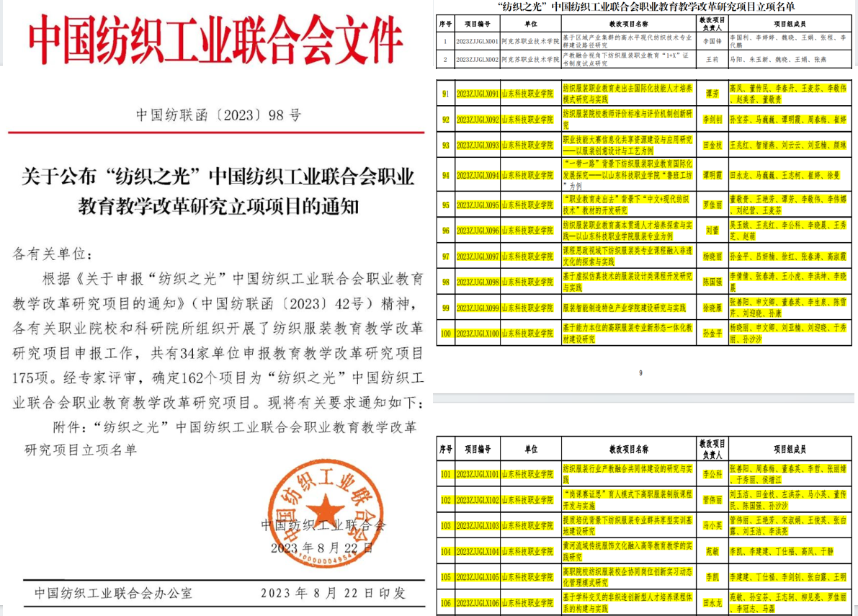Click project code "2023ZJJGLX100"
This screenshot has width=858, height=616.
(477, 334)
